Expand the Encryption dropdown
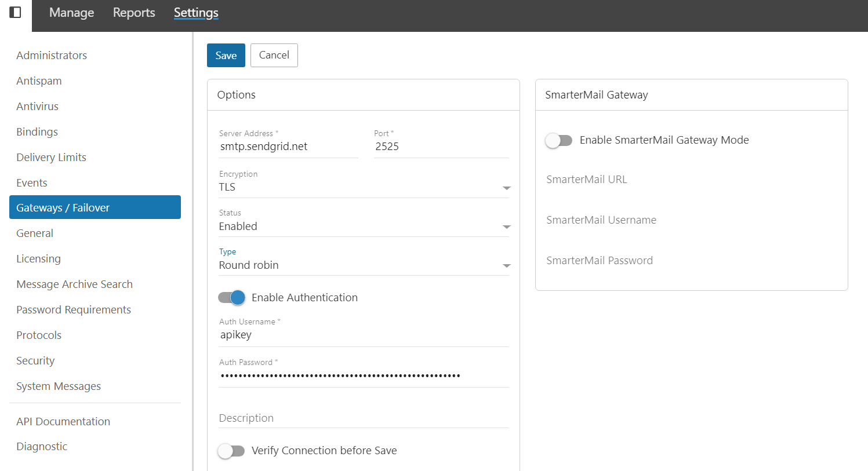The width and height of the screenshot is (868, 471). click(x=364, y=187)
